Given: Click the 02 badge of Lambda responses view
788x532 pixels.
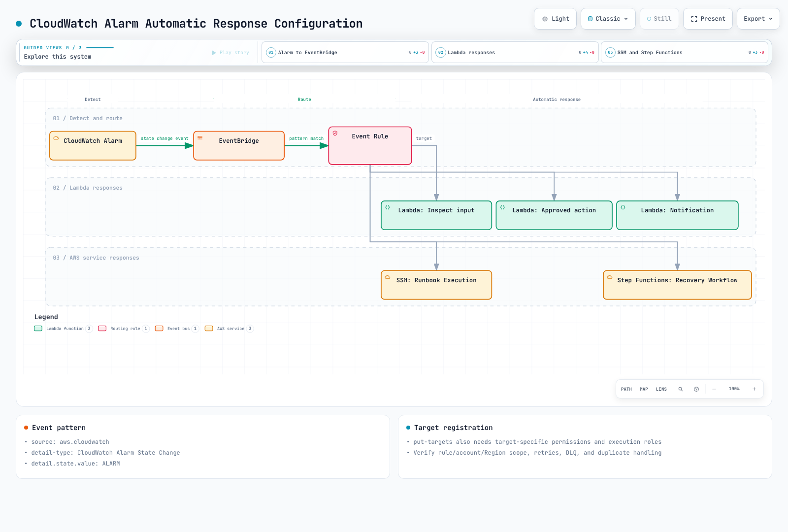Looking at the screenshot, I should (441, 52).
